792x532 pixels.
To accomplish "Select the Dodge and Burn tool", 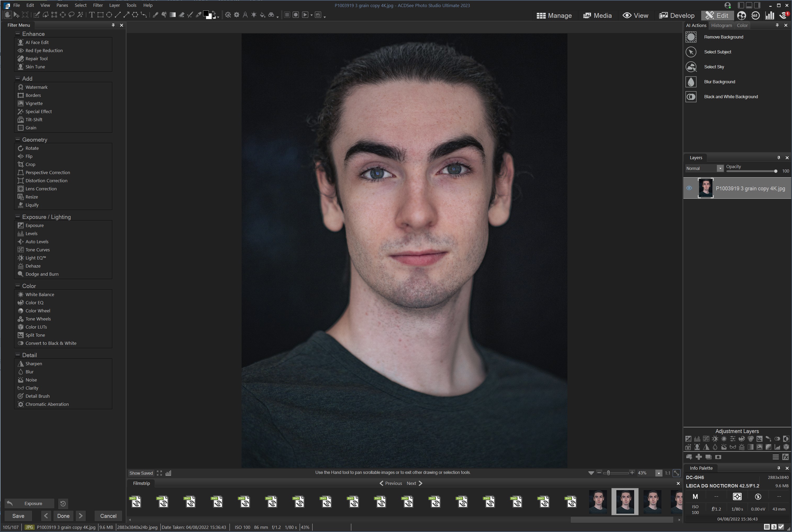I will click(x=42, y=274).
